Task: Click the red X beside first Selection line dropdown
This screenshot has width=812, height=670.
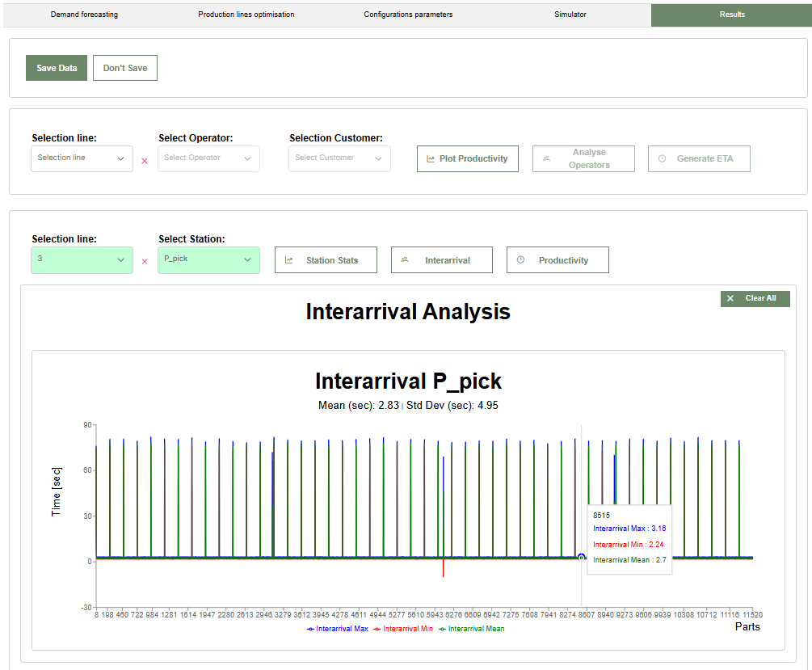Action: [145, 160]
